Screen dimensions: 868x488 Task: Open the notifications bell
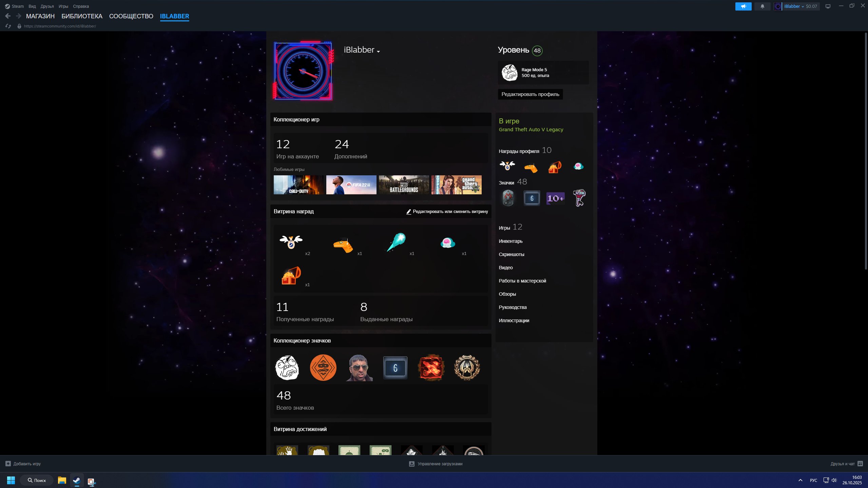point(762,6)
